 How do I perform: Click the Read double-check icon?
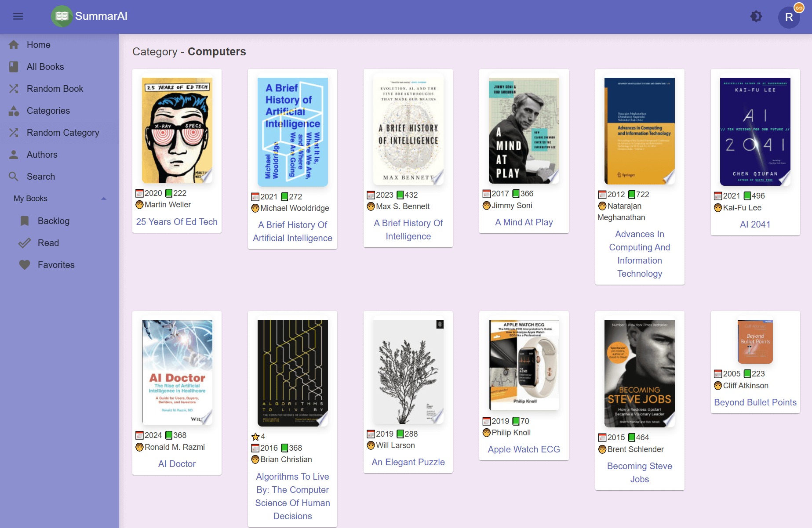pyautogui.click(x=25, y=243)
